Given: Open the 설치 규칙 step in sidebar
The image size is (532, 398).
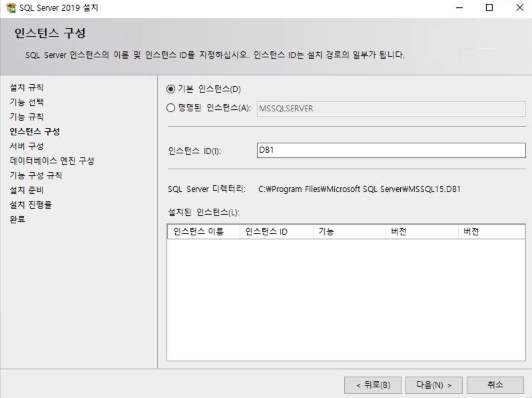Looking at the screenshot, I should (x=27, y=87).
